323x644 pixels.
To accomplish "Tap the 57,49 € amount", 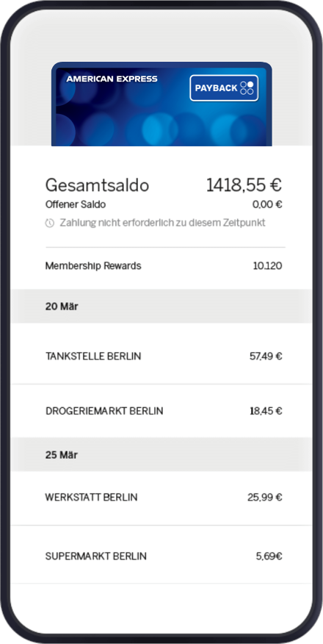I will pos(266,356).
